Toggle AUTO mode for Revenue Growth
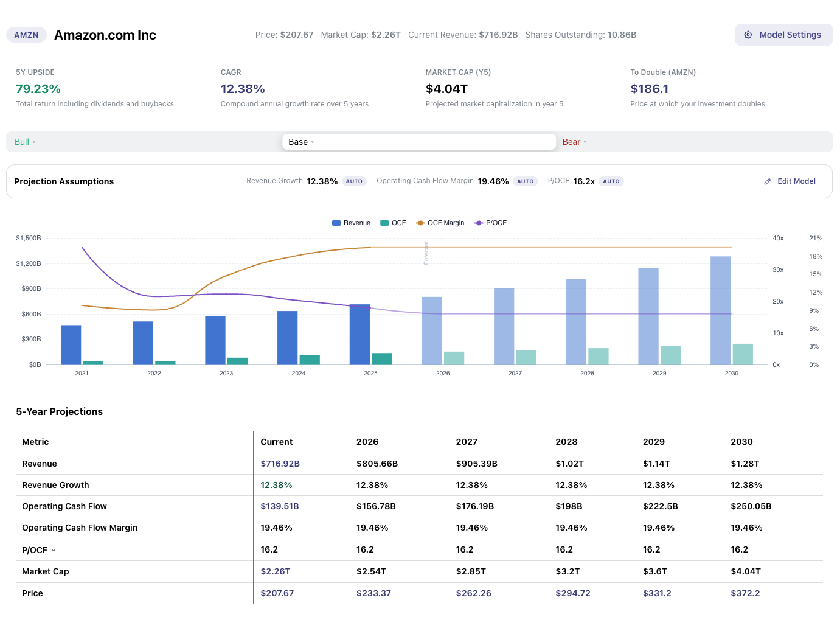The width and height of the screenshot is (840, 631). tap(355, 181)
